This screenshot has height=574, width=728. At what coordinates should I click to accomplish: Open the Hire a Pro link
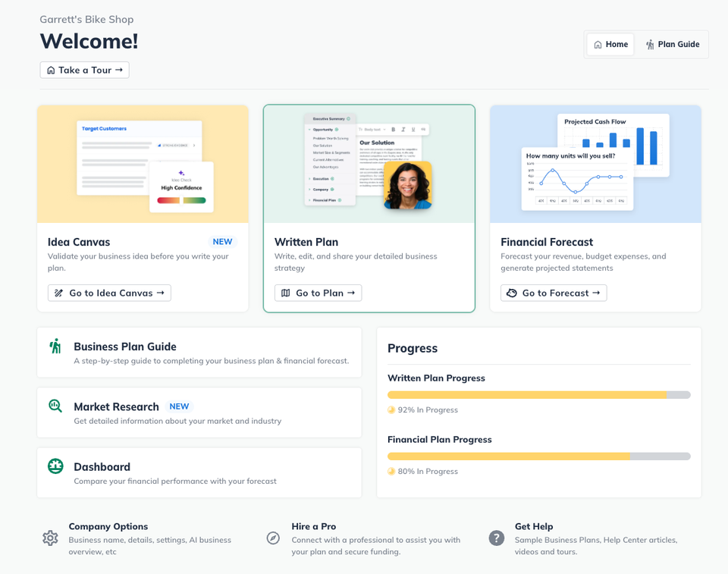pos(314,526)
